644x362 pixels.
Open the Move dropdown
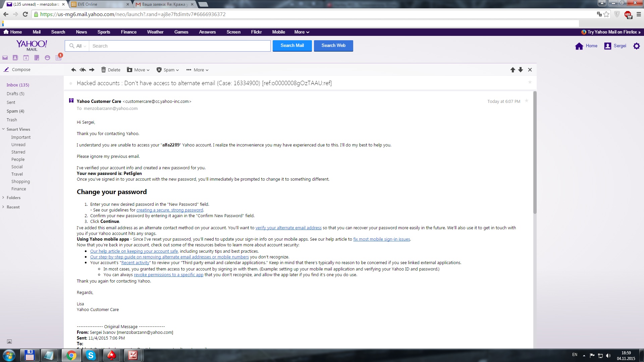click(138, 70)
